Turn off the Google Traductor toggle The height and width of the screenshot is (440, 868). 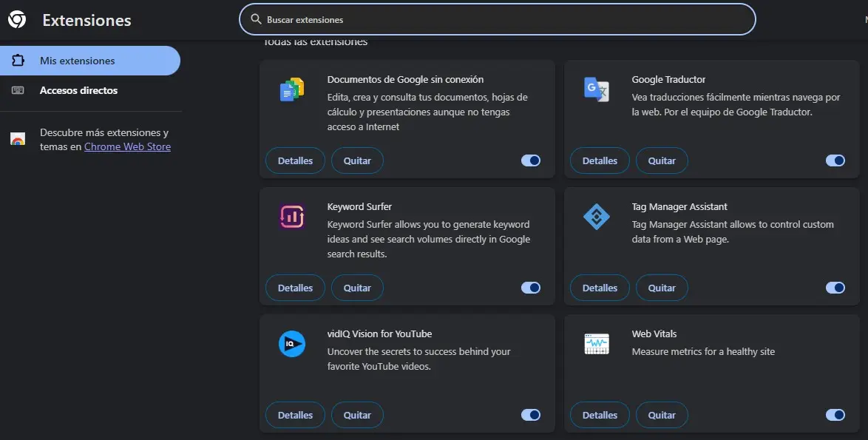(835, 160)
